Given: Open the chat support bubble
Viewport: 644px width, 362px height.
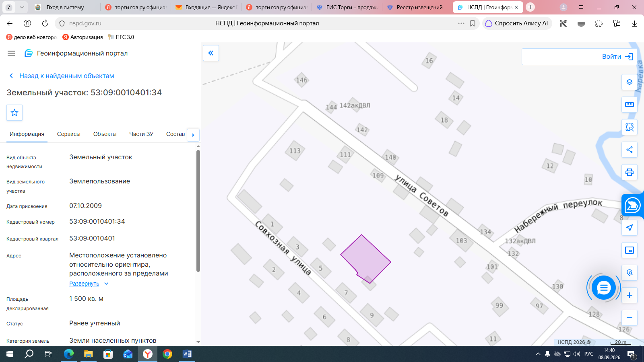Looking at the screenshot, I should coord(604,288).
